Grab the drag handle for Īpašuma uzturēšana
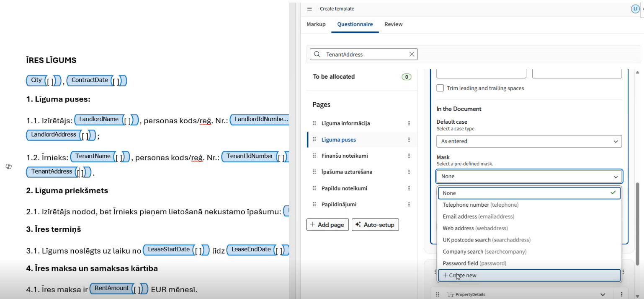 (x=314, y=172)
